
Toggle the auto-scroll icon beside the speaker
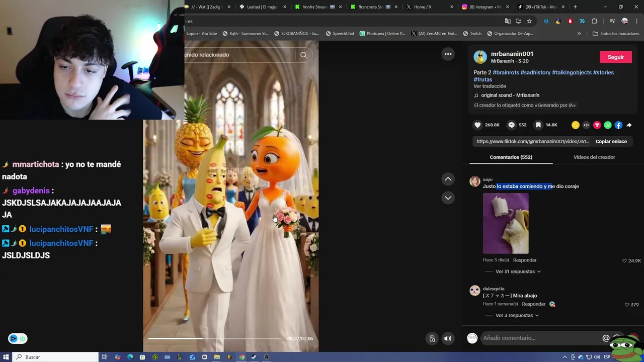click(432, 339)
